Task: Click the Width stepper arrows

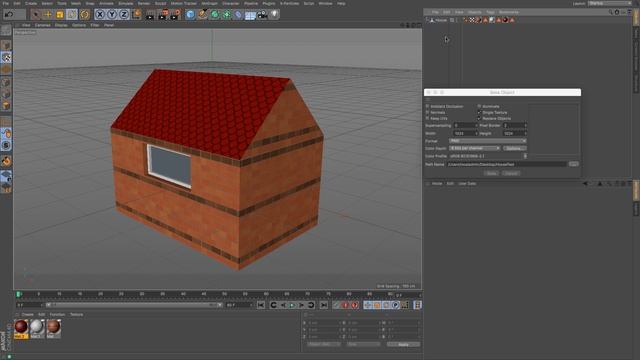Action: pos(476,133)
